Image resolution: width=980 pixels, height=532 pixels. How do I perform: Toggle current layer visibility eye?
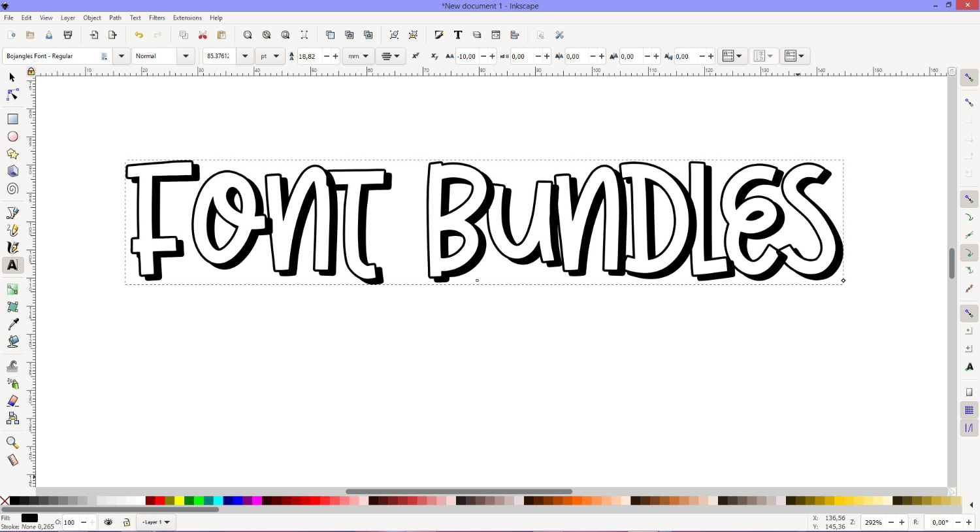click(x=108, y=522)
